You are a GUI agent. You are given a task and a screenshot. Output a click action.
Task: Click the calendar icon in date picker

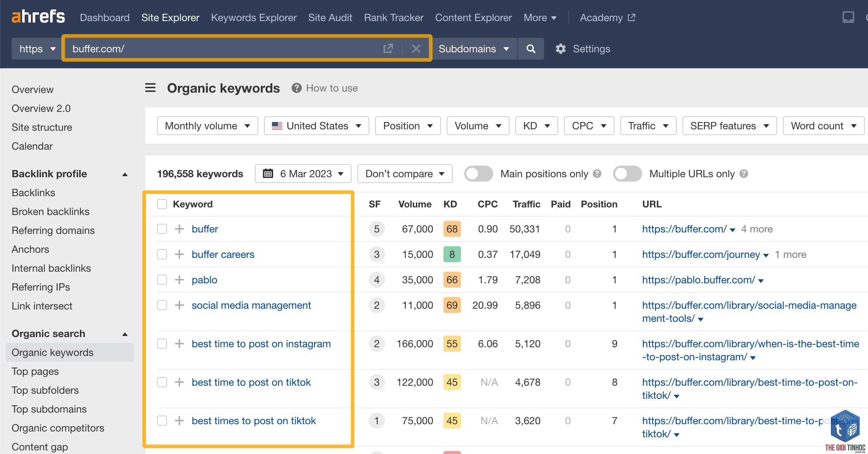pos(268,174)
